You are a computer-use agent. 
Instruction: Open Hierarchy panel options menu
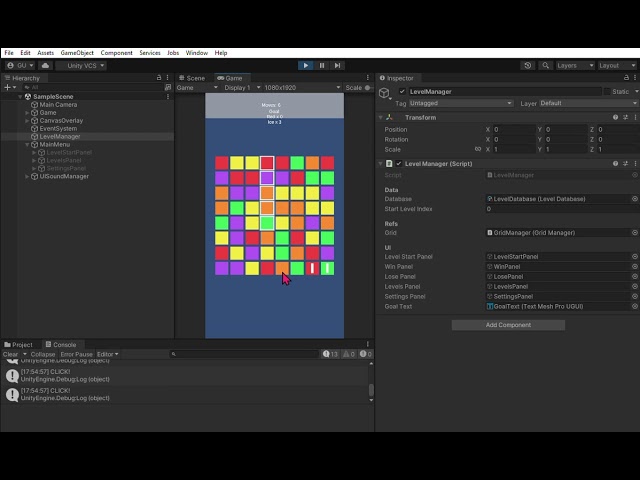[167, 78]
